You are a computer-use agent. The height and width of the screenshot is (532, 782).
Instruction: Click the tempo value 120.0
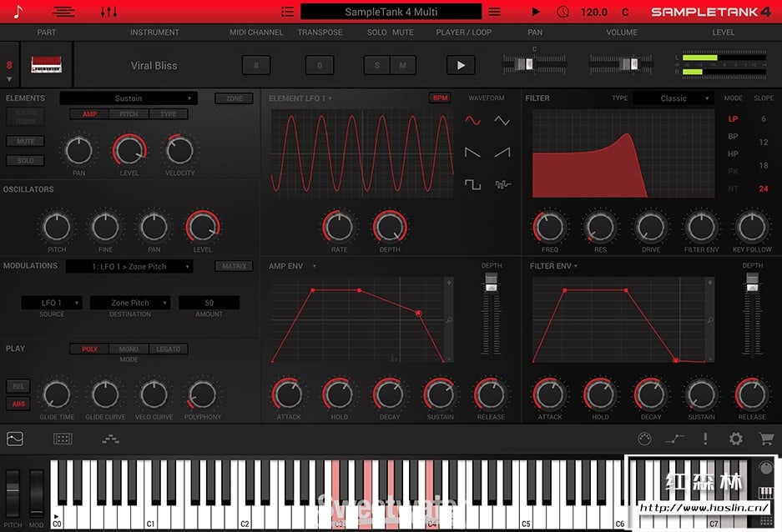tap(594, 12)
